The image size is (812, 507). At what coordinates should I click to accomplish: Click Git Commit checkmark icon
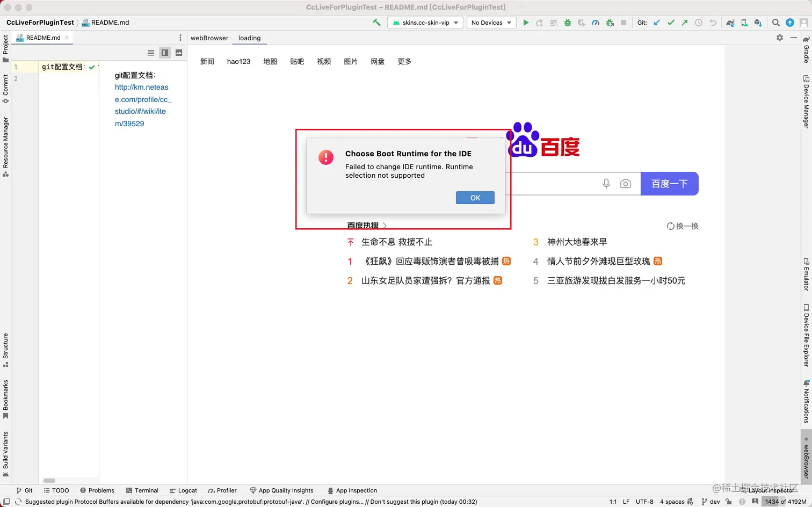(671, 23)
